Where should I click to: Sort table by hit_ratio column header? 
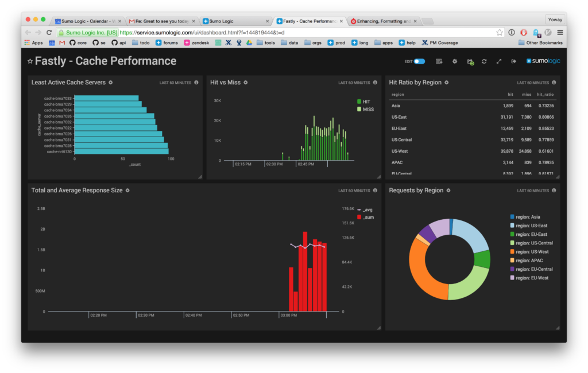pyautogui.click(x=546, y=95)
